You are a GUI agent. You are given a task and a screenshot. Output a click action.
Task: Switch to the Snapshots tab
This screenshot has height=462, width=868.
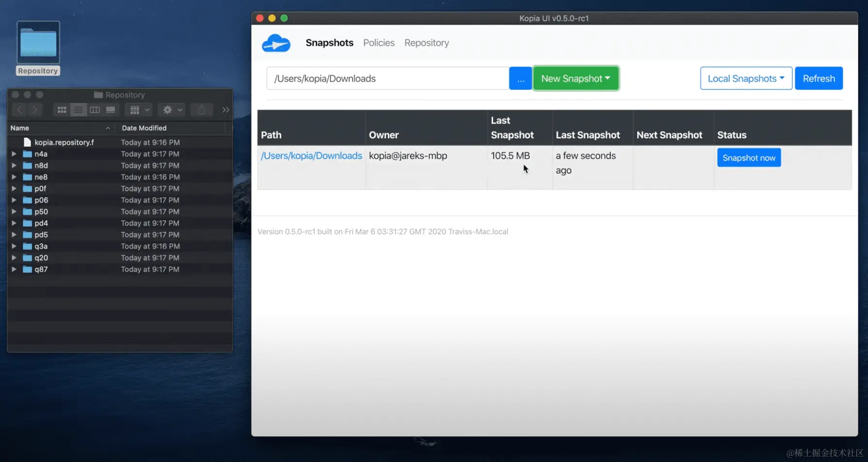coord(329,43)
